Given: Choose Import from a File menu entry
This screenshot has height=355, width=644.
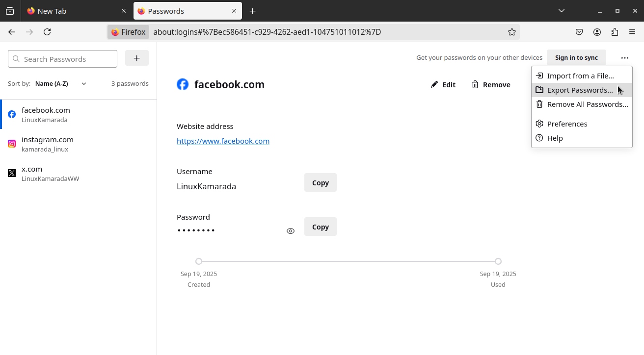Looking at the screenshot, I should point(582,76).
